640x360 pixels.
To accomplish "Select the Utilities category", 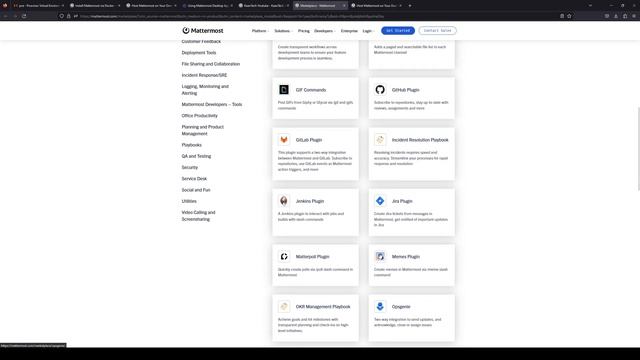I will point(189,201).
